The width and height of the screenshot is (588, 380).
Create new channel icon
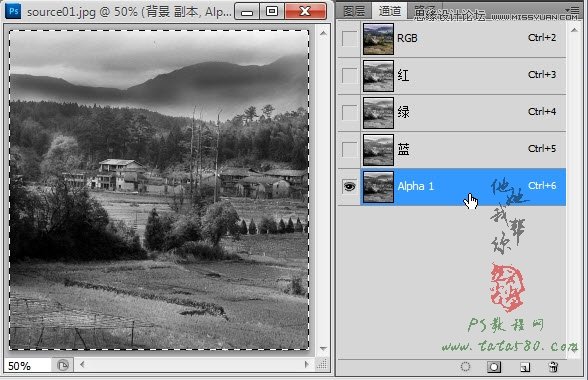coord(525,367)
